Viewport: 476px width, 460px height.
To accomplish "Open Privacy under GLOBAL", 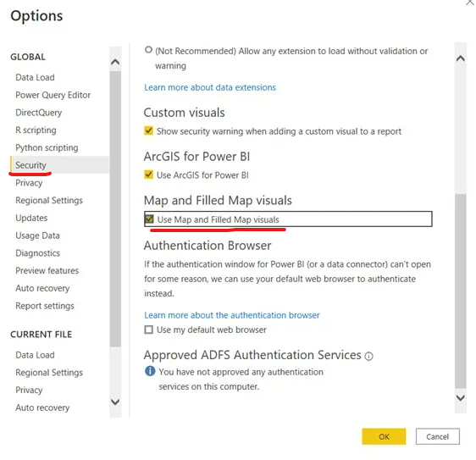I will pyautogui.click(x=29, y=183).
